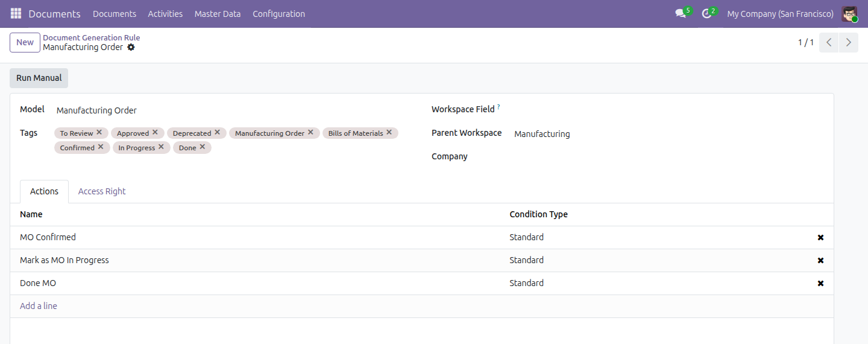
Task: Select the Actions tab
Action: pos(45,191)
